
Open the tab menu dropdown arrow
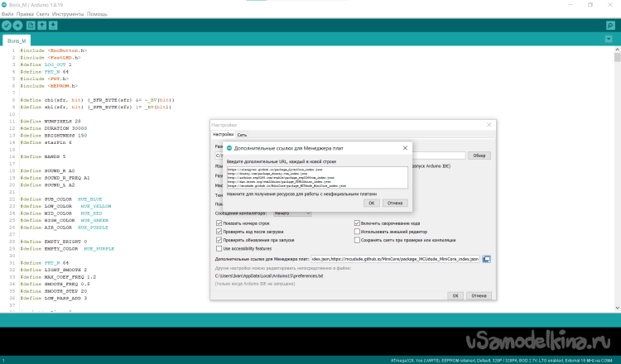coord(614,40)
